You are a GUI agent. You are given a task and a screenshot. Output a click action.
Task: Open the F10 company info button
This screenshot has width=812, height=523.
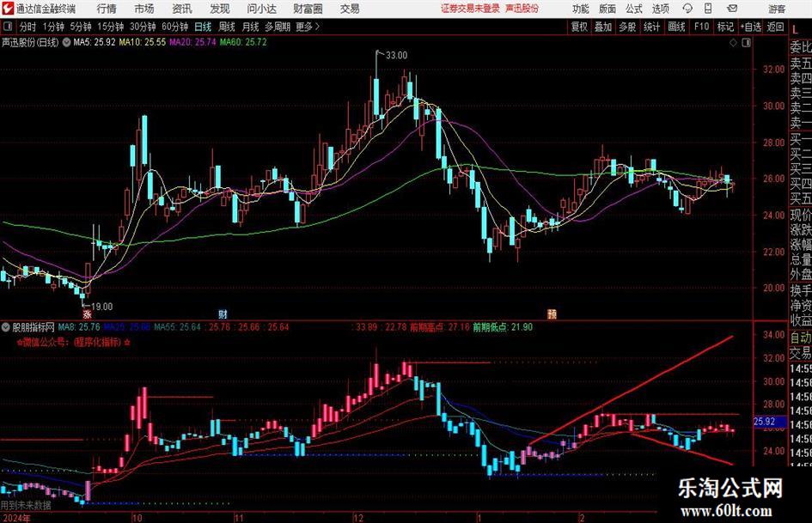pos(701,27)
